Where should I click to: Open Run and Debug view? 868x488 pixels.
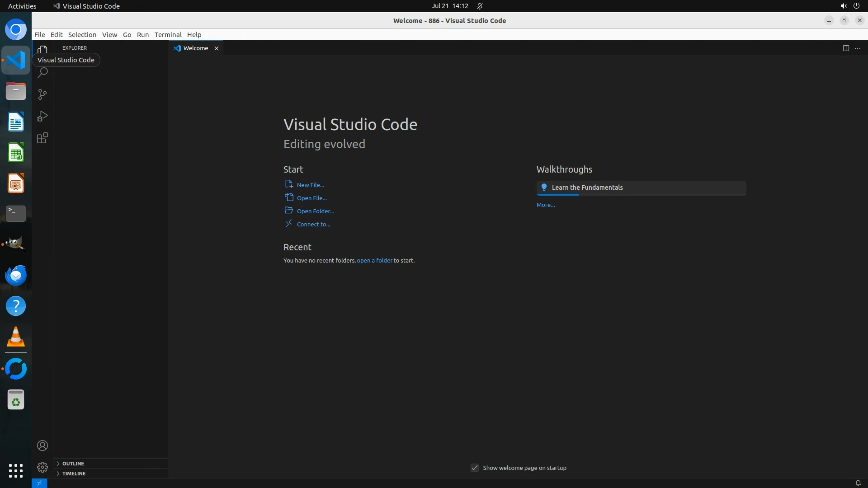[x=42, y=116]
